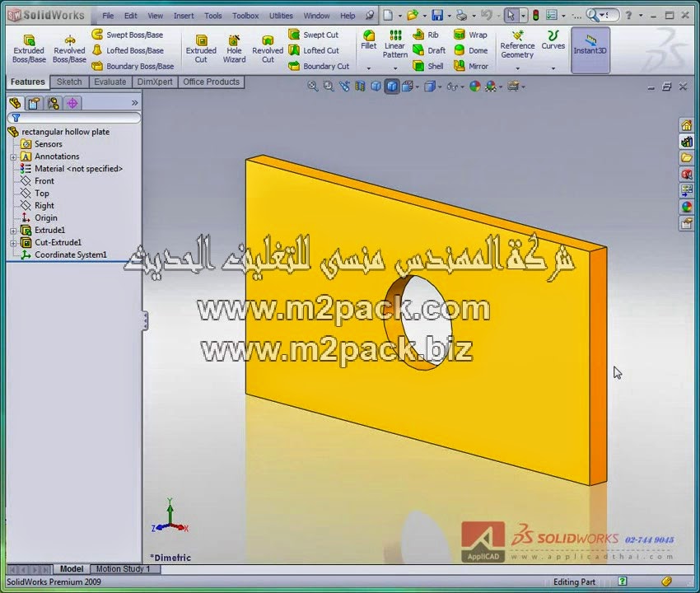Select the Extruded Boss/Base tool
Screen dimensions: 700x593
[x=29, y=49]
